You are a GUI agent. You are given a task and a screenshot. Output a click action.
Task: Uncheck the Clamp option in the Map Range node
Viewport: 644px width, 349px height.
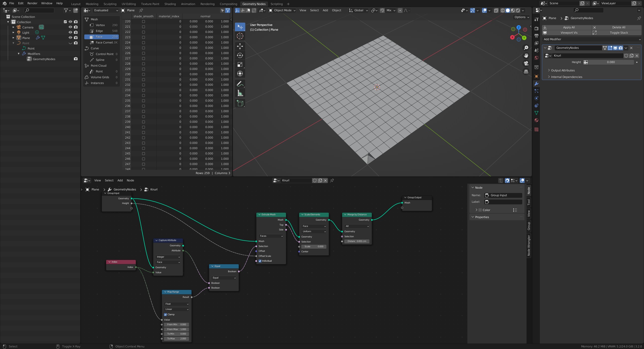166,314
